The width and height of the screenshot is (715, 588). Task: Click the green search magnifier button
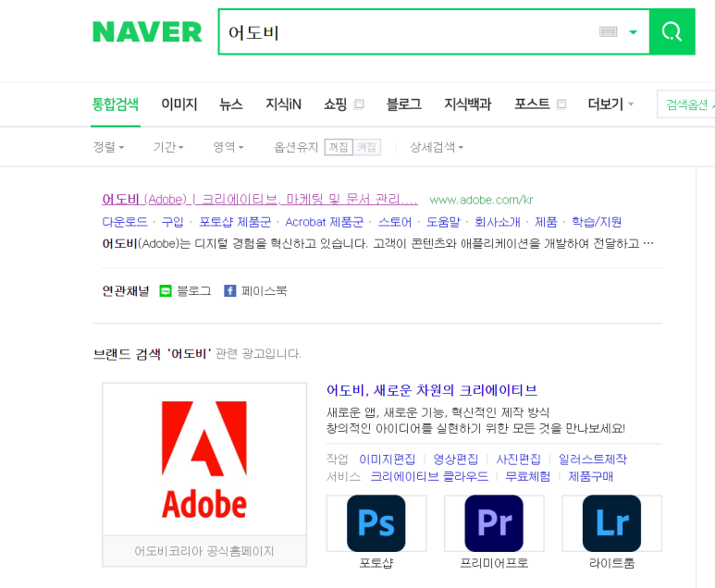[x=672, y=31]
